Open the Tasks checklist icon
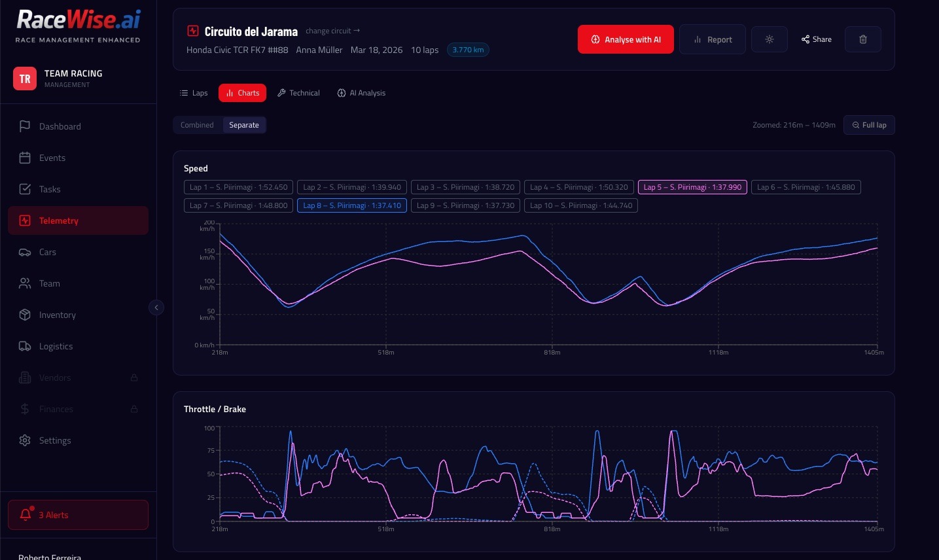The image size is (939, 560). click(x=25, y=189)
